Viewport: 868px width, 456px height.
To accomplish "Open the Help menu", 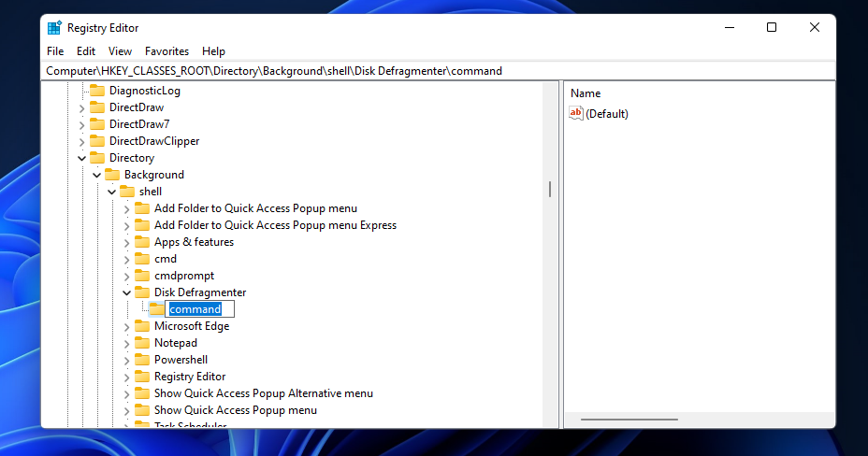I will click(x=213, y=51).
